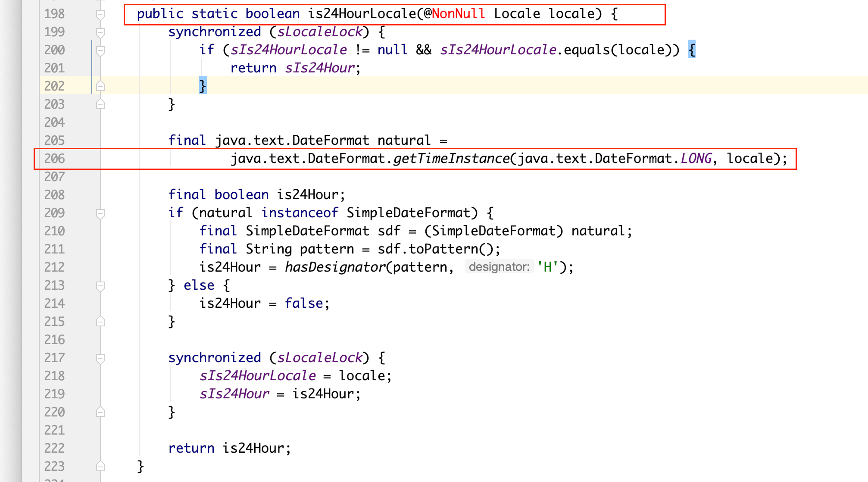The image size is (868, 482).
Task: Click the fold end marker on line 215
Action: click(100, 321)
